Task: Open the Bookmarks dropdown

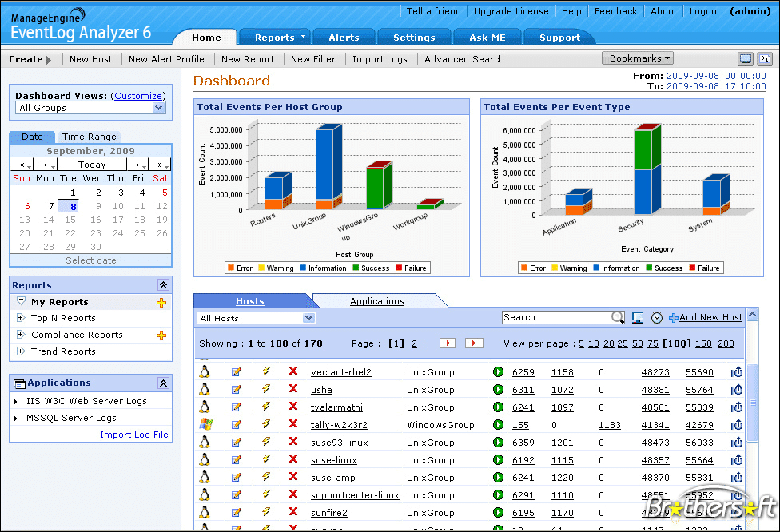Action: click(638, 58)
